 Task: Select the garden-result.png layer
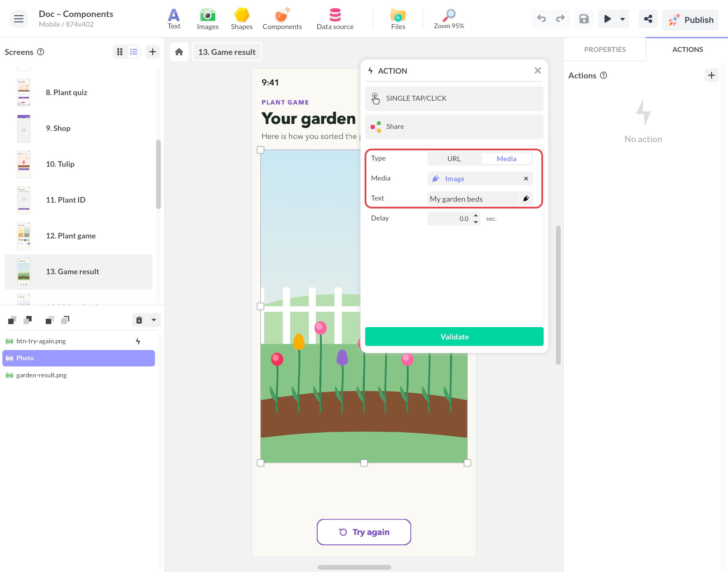(79, 375)
